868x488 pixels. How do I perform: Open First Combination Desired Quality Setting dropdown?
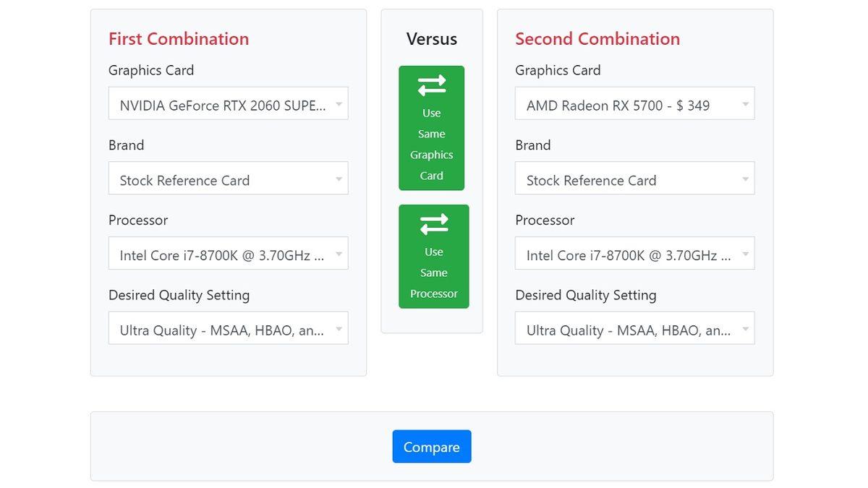pos(228,328)
